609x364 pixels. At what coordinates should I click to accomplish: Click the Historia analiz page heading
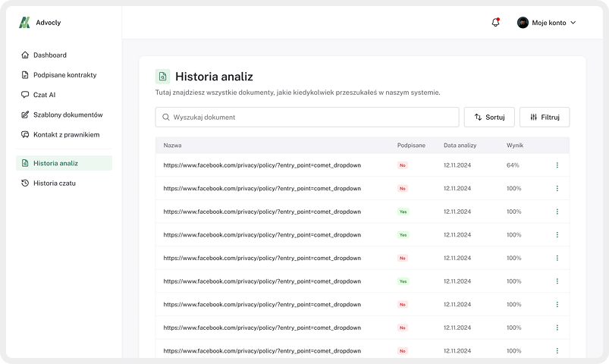(x=214, y=77)
